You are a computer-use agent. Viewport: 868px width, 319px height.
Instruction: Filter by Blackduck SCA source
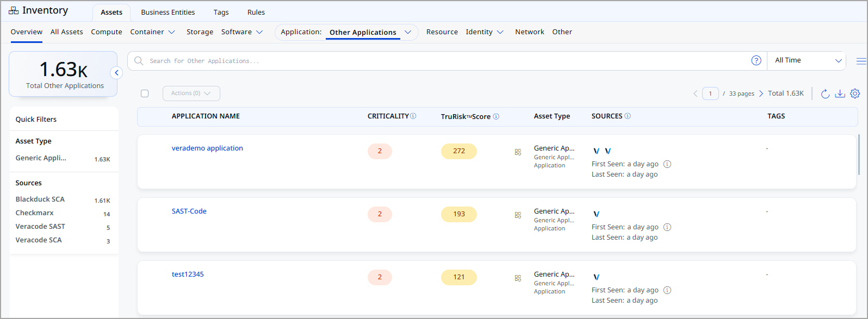pos(40,199)
